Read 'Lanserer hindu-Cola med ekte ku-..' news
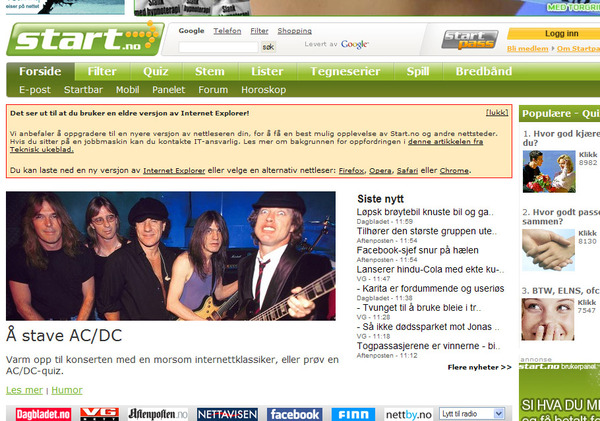The height and width of the screenshot is (421, 600). (x=430, y=269)
